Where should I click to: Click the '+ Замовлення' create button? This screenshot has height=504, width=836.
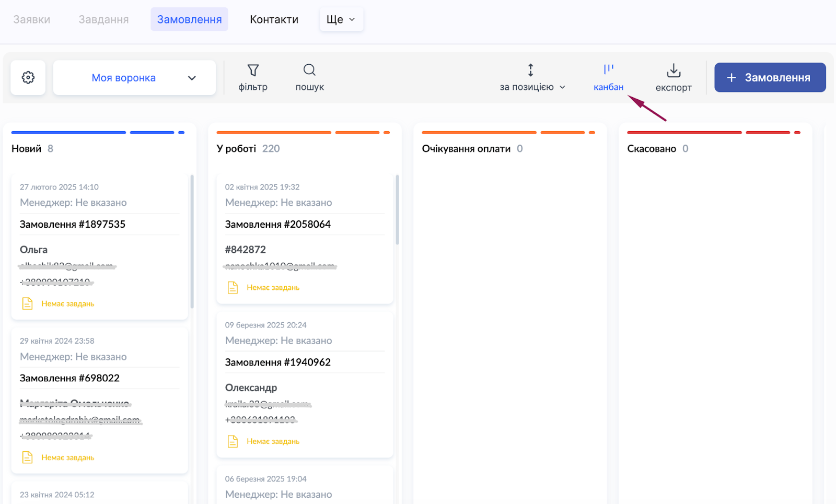point(770,77)
